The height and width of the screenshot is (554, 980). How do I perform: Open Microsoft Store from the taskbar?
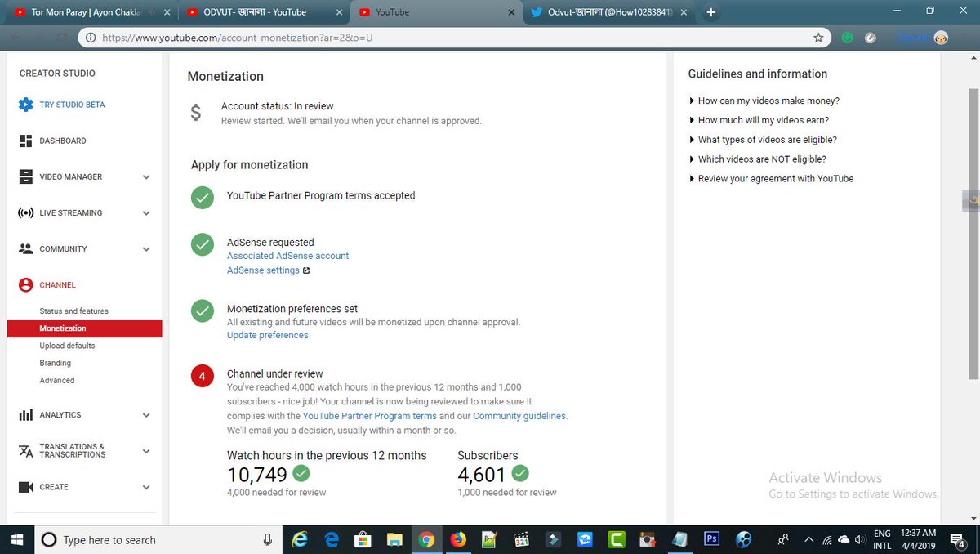click(x=363, y=539)
